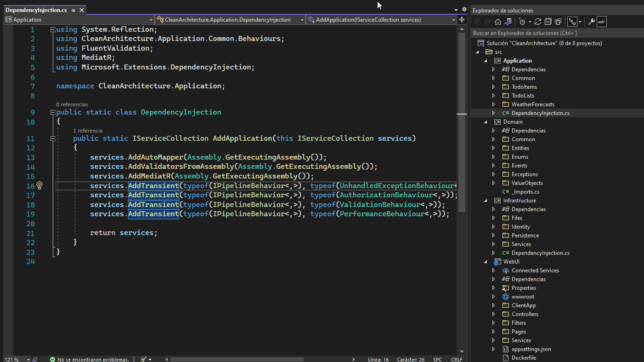The image size is (644, 362).
Task: Refresh the Solution Explorer
Action: pyautogui.click(x=538, y=21)
